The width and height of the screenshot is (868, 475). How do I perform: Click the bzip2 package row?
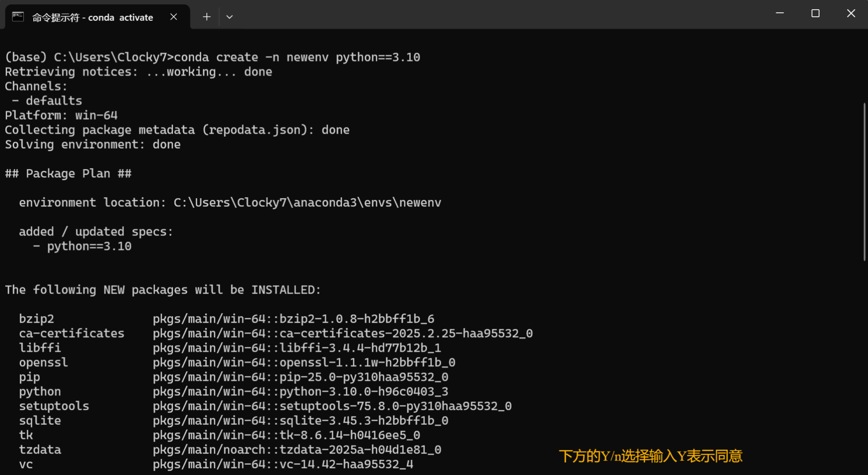click(226, 319)
